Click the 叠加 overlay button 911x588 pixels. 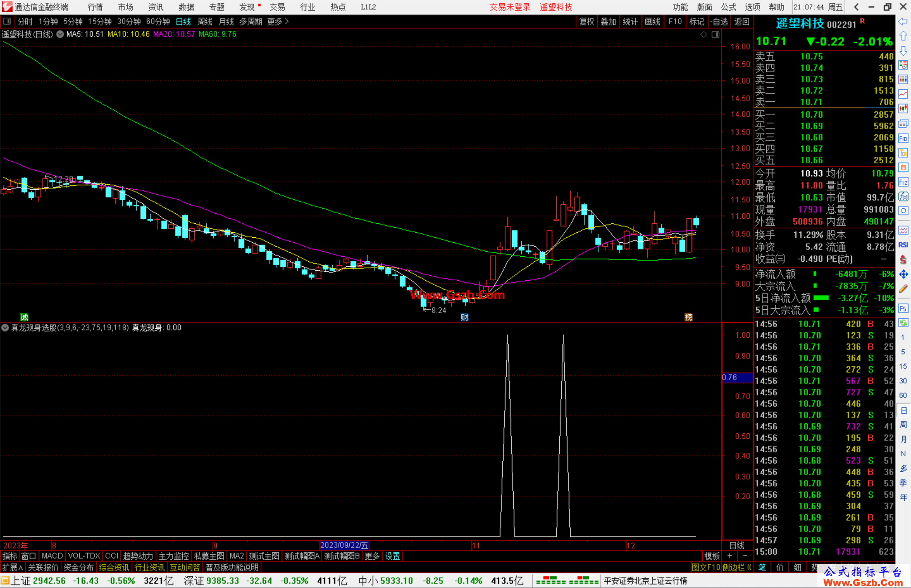608,21
